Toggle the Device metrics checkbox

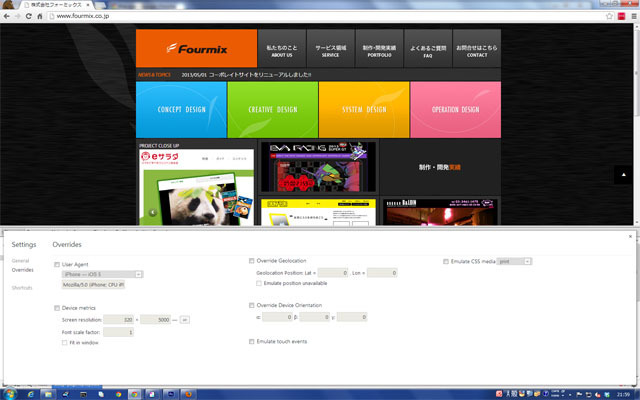57,308
